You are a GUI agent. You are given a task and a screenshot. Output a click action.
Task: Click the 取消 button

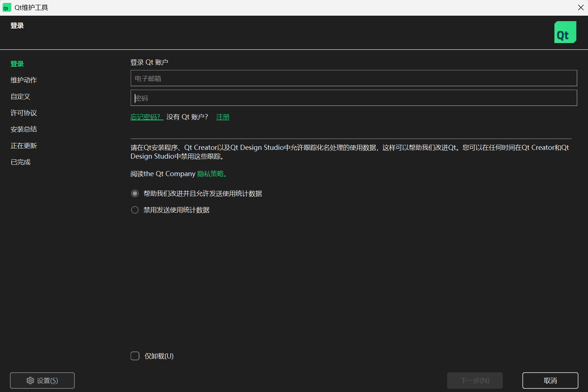point(550,381)
